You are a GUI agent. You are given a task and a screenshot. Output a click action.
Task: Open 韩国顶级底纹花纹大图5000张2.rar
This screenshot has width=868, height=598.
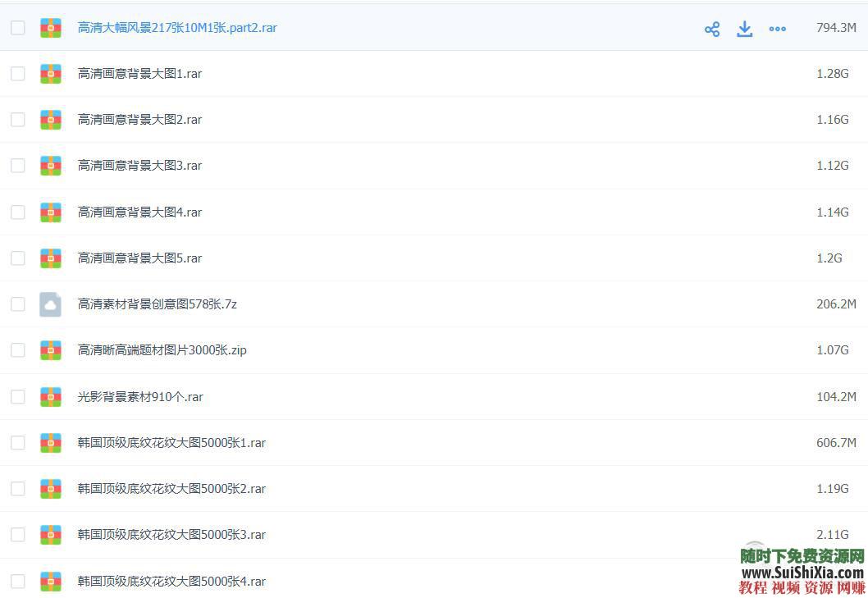[x=171, y=488]
